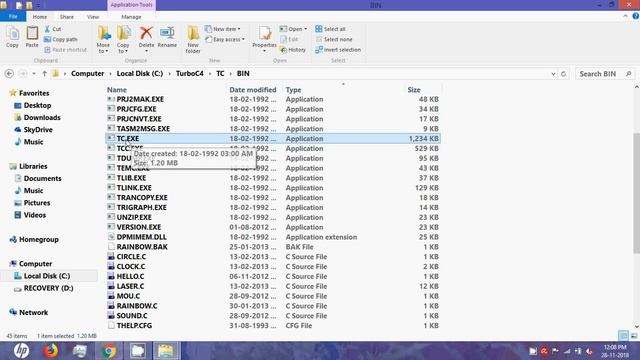
Task: Refresh the BIN folder view
Action: [x=564, y=74]
